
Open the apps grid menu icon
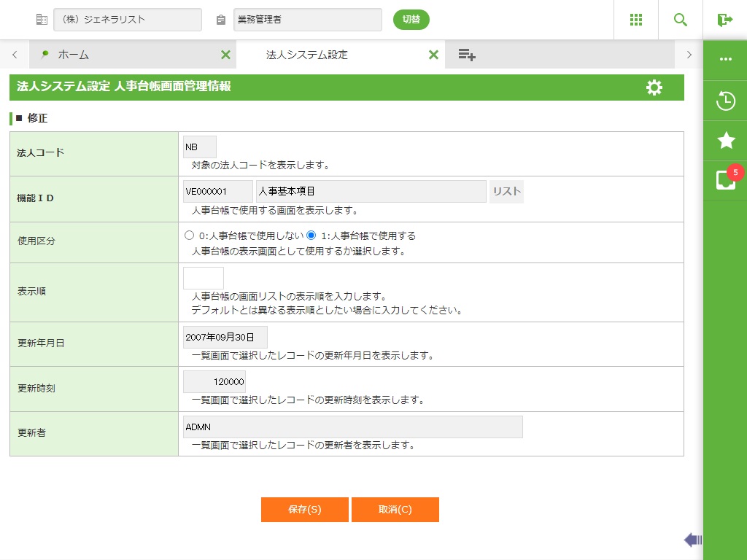click(635, 20)
